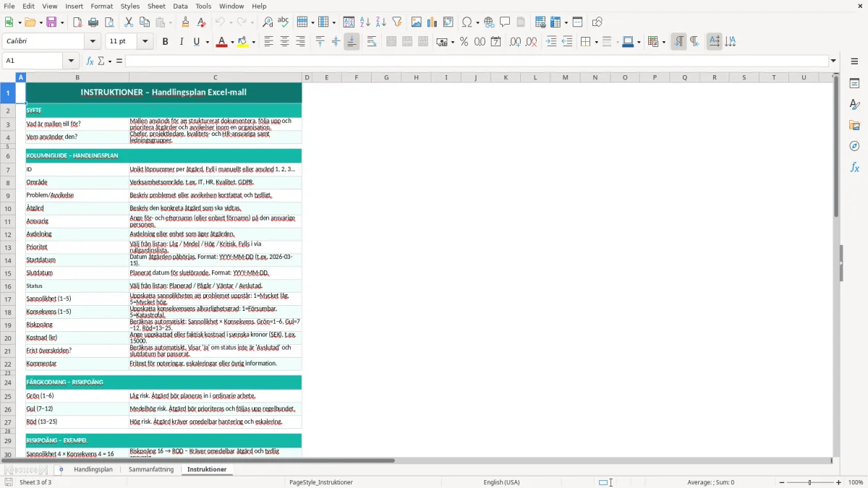This screenshot has width=868, height=488.
Task: Open the Open-file dropdown arrow
Action: click(39, 22)
